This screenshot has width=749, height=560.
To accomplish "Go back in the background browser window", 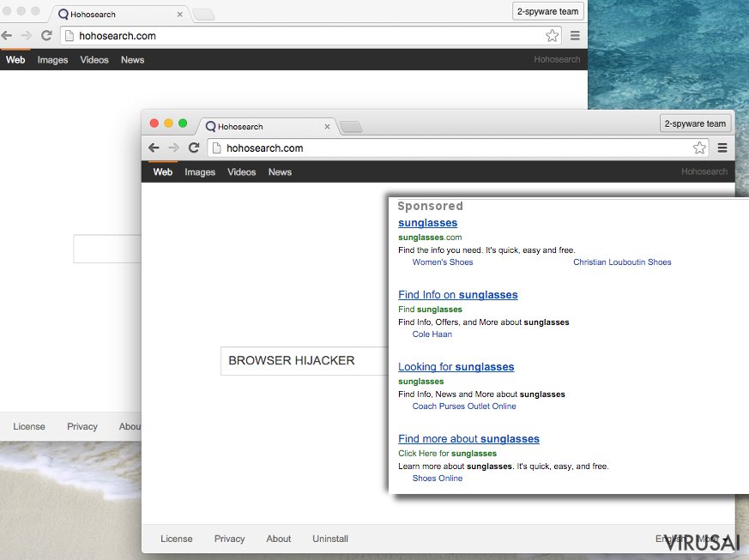I will (x=7, y=35).
